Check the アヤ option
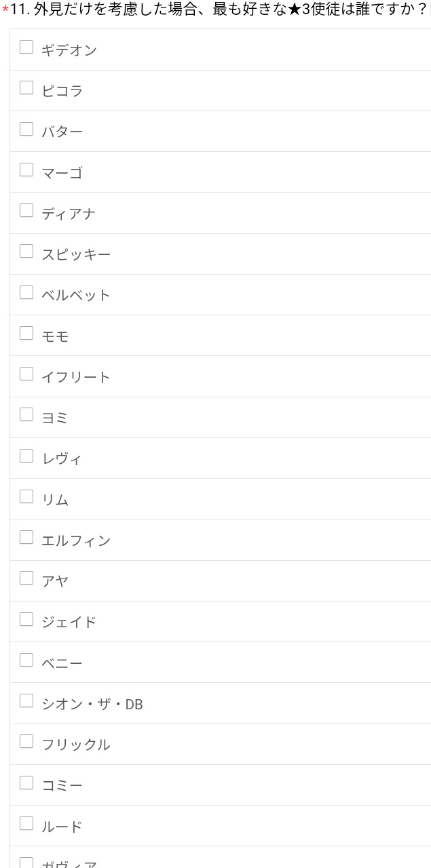431x868 pixels. 26,578
